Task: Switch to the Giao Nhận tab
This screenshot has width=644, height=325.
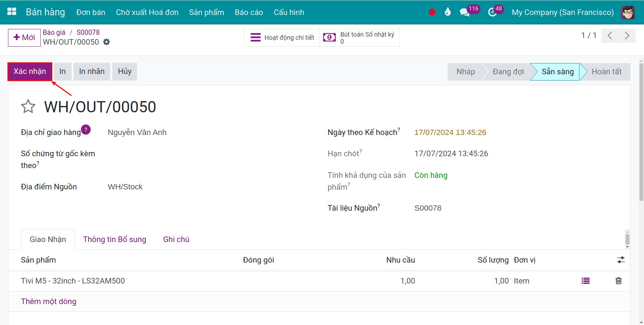Action: tap(48, 239)
